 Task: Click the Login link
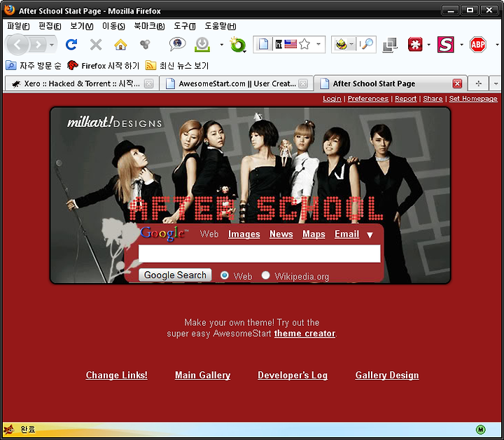tap(332, 98)
